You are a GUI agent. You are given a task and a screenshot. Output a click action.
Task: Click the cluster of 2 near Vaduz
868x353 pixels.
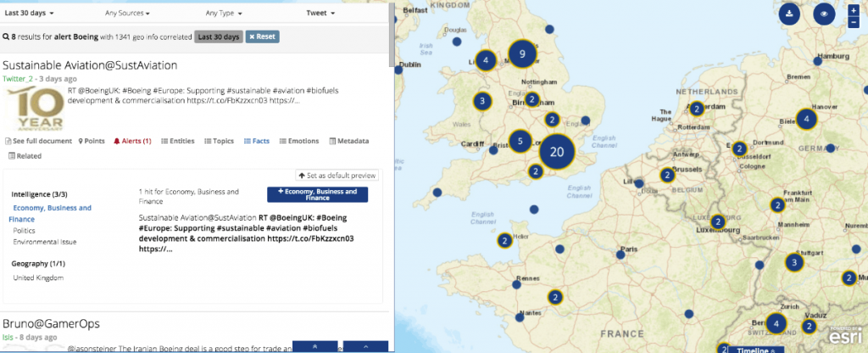(810, 327)
